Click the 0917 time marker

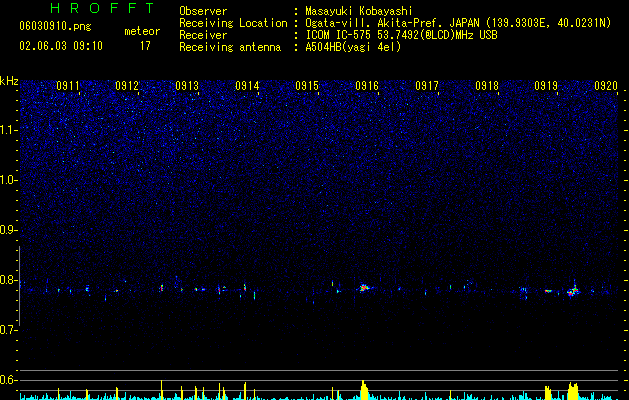click(427, 86)
